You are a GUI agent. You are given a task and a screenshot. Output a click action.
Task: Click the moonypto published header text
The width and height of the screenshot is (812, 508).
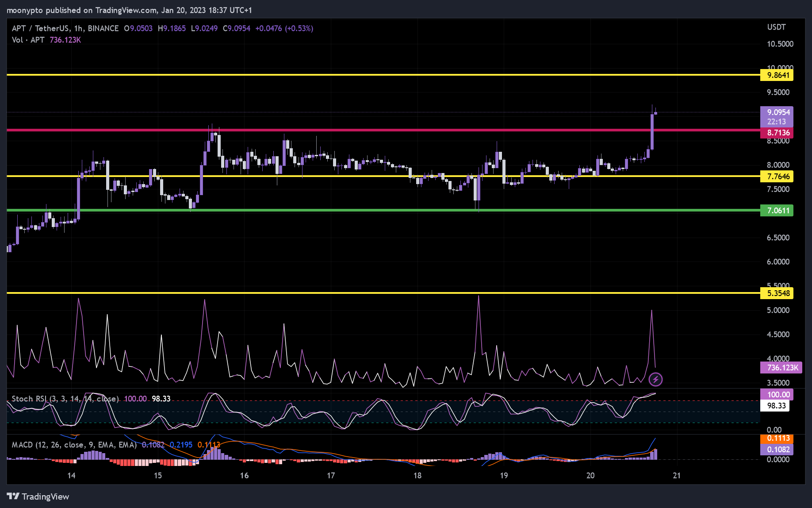(x=129, y=10)
